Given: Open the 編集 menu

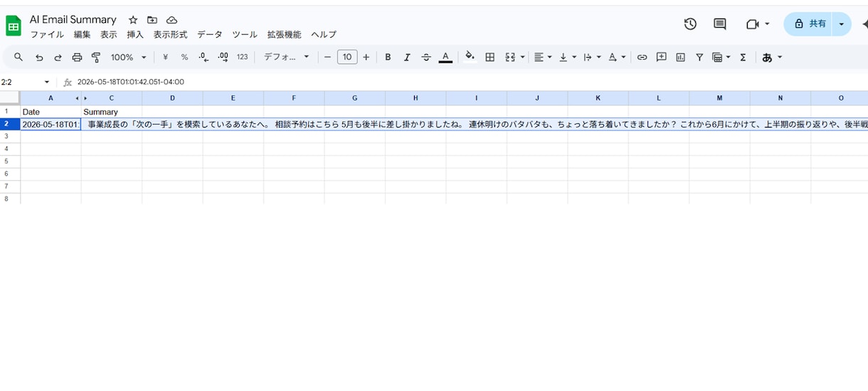Looking at the screenshot, I should (x=83, y=34).
